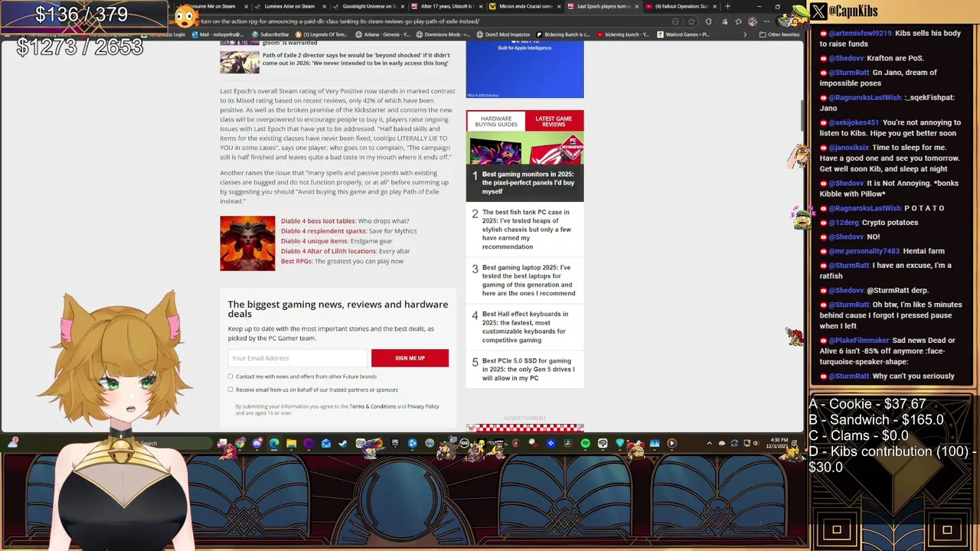Open Spotify from the taskbar
The image size is (980, 551).
point(585,443)
